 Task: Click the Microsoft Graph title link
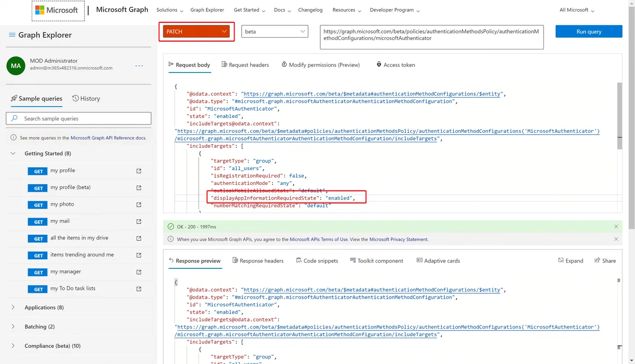pos(122,10)
